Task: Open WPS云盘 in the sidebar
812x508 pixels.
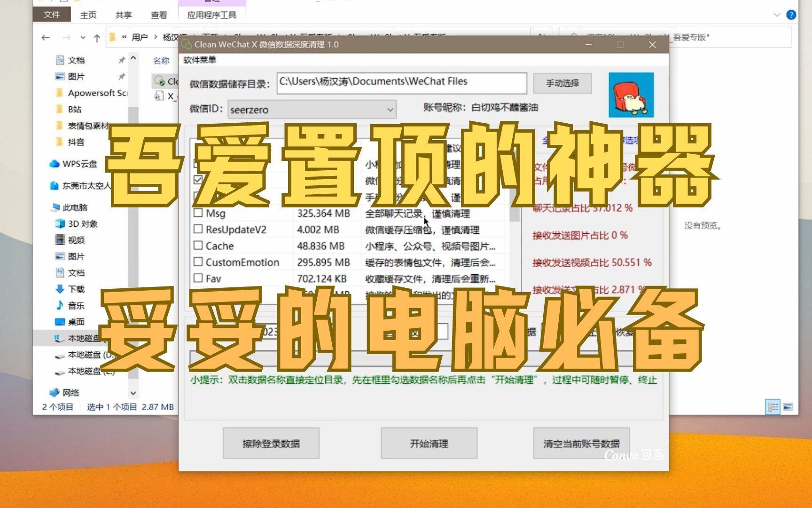Action: coord(74,164)
